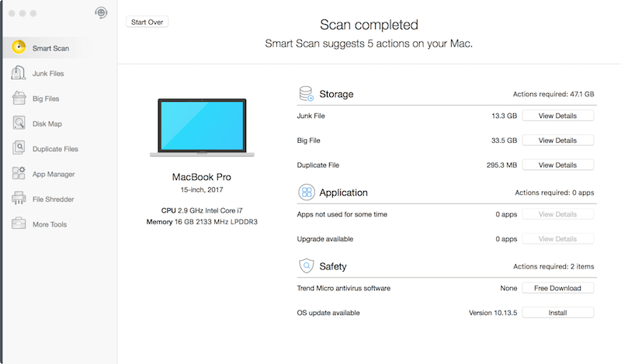Show the More Tools label
The width and height of the screenshot is (621, 364).
tap(50, 224)
